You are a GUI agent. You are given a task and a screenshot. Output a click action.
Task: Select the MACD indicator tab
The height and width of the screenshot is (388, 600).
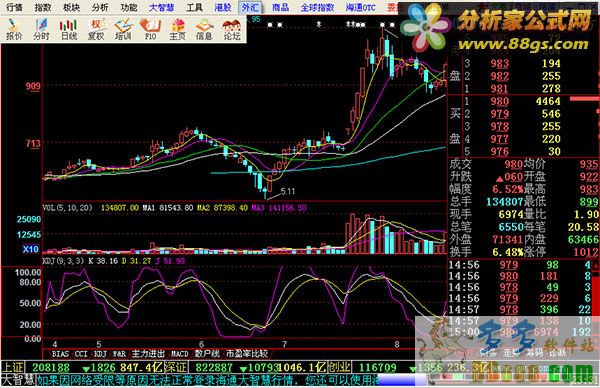pos(179,354)
